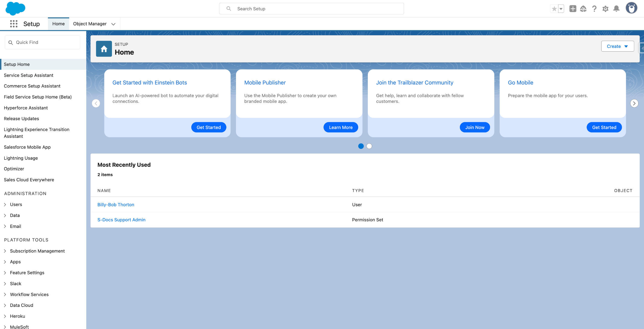Open the Create dropdown button
The height and width of the screenshot is (329, 644).
click(617, 46)
